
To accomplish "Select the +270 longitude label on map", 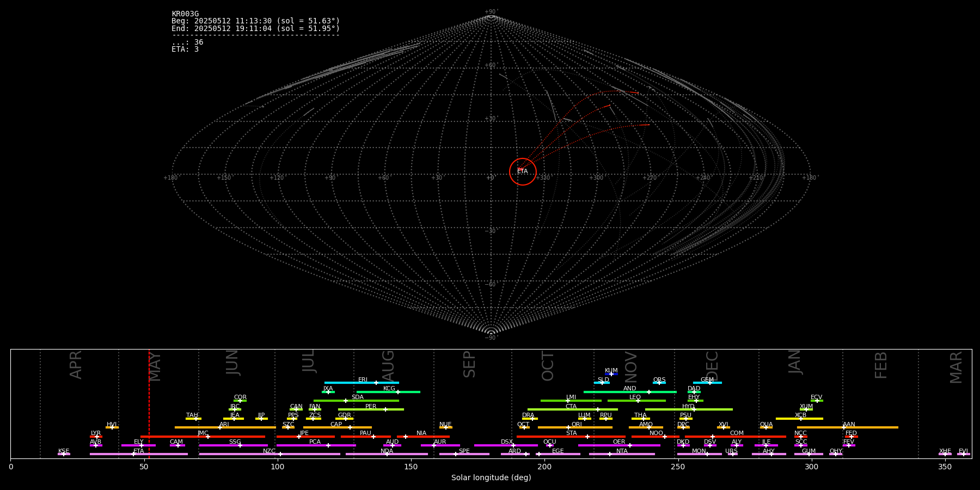I will pos(650,178).
